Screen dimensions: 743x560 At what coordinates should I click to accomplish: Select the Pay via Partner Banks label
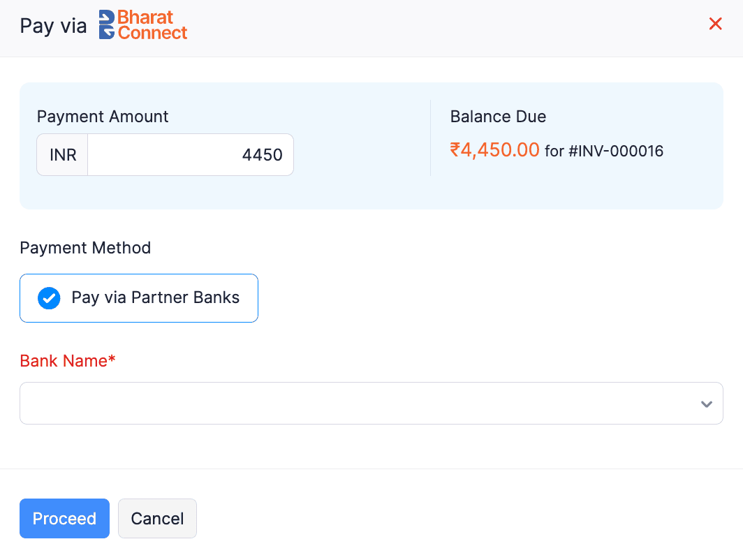pyautogui.click(x=155, y=298)
